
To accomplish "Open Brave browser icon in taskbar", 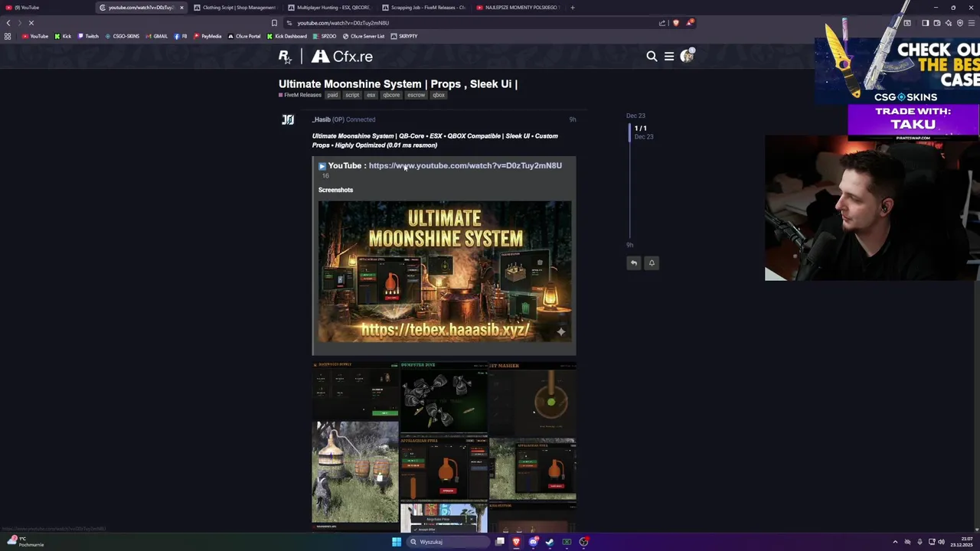I will pos(516,542).
